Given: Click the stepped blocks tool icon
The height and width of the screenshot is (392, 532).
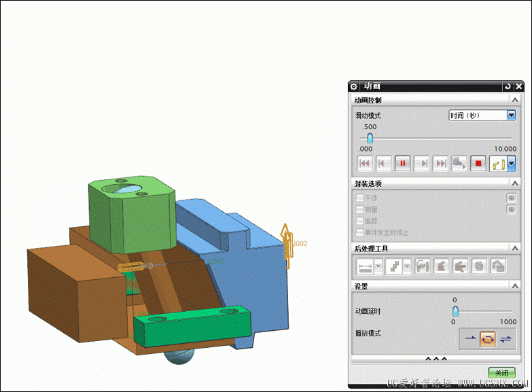Looking at the screenshot, I should 394,266.
